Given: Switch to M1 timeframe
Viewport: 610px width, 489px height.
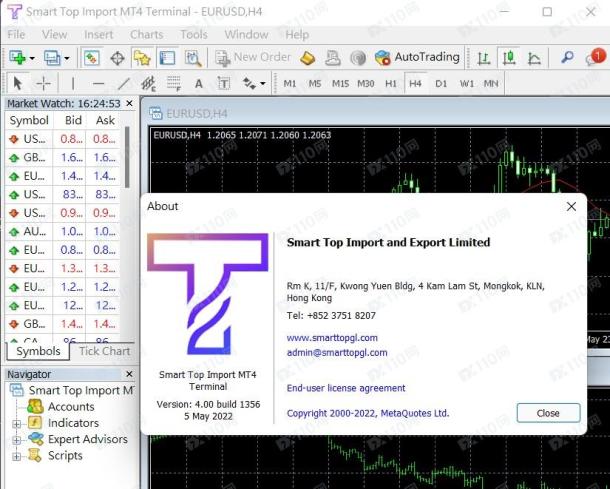Looking at the screenshot, I should pos(289,84).
